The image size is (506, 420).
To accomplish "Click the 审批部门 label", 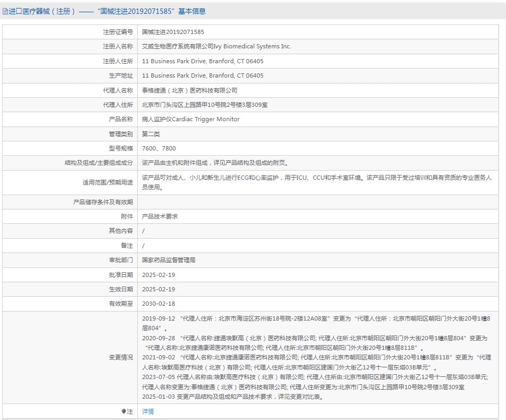I will tap(121, 260).
